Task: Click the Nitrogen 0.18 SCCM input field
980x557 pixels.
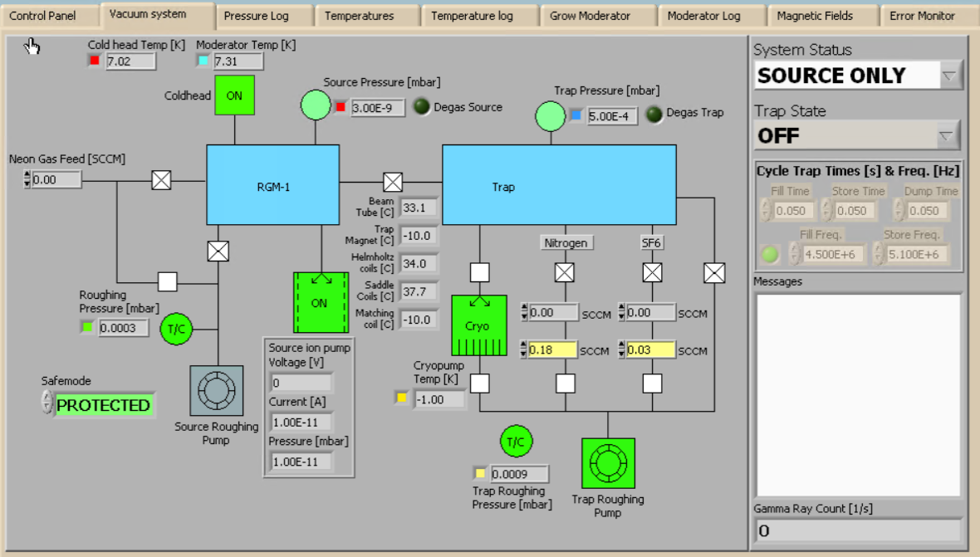Action: (553, 350)
